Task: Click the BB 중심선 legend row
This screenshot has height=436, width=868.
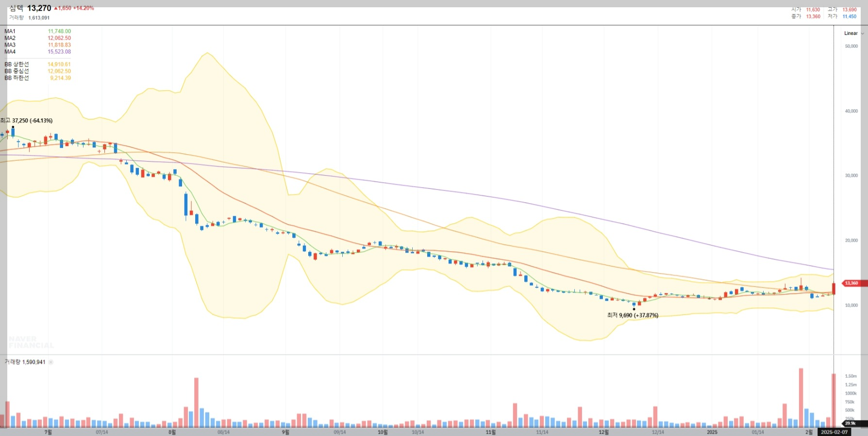Action: click(38, 71)
